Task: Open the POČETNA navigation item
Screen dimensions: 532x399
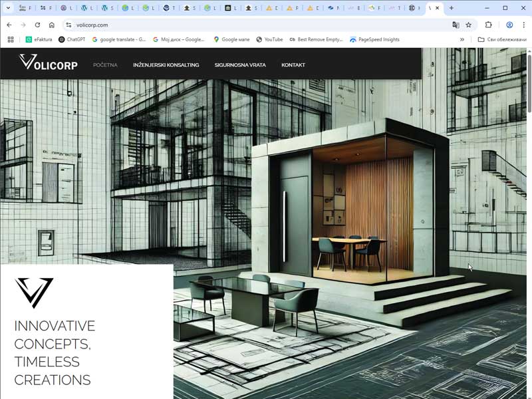Action: point(105,65)
